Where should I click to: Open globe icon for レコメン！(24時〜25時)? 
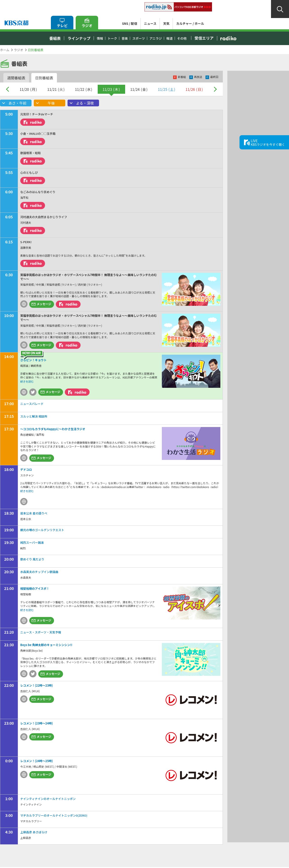(x=24, y=775)
